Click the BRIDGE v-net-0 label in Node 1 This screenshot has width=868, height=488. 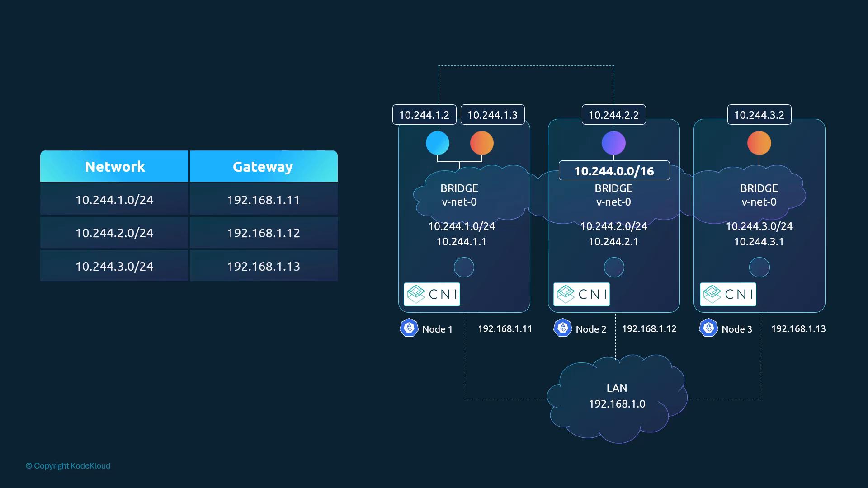click(x=459, y=195)
